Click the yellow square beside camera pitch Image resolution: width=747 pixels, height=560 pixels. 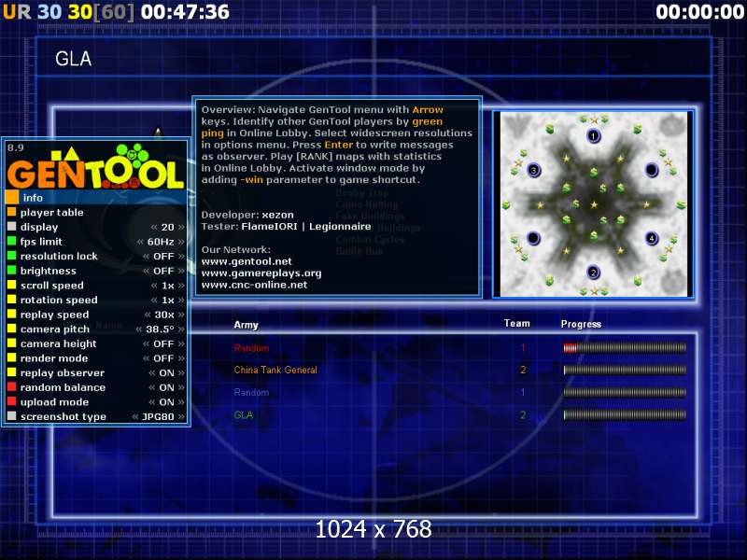pyautogui.click(x=12, y=329)
